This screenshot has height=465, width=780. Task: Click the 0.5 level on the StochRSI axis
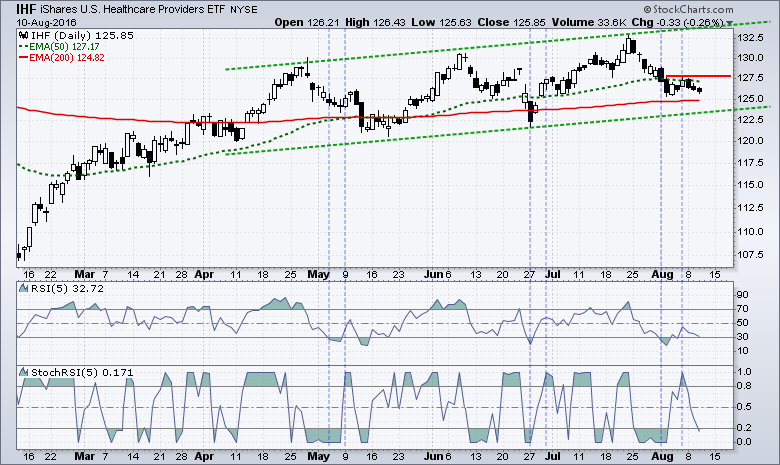tap(744, 407)
